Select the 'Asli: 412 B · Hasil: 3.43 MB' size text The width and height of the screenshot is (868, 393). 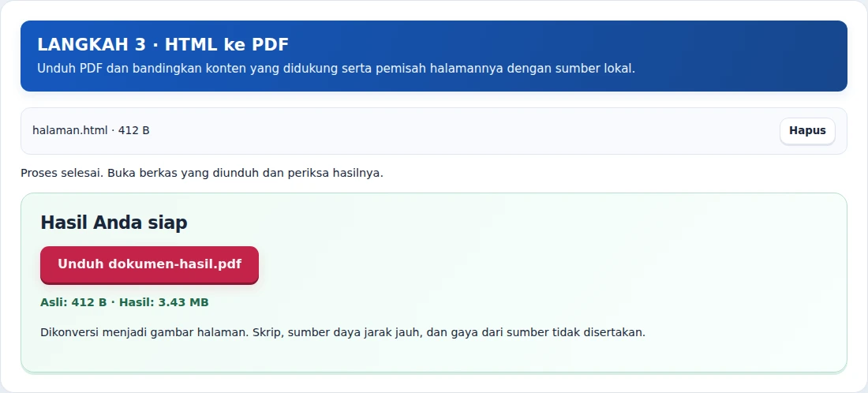125,302
